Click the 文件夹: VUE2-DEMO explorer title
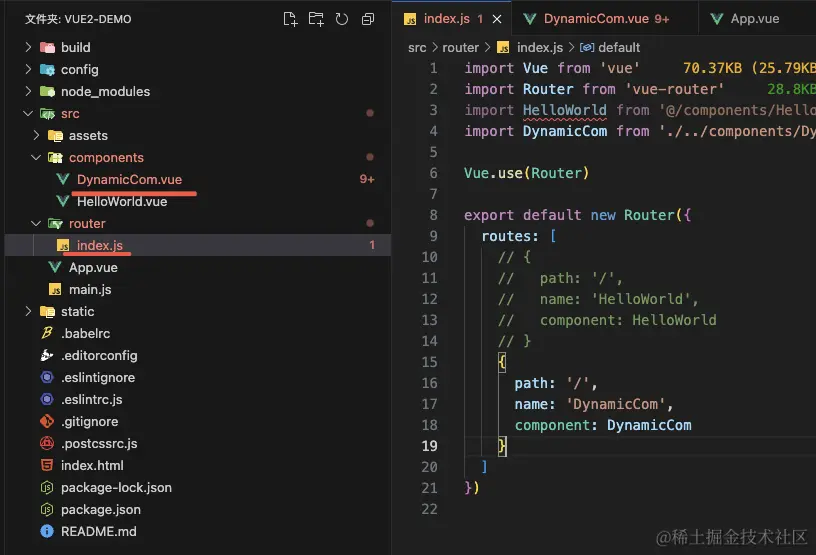Viewport: 816px width, 555px height. coord(78,19)
